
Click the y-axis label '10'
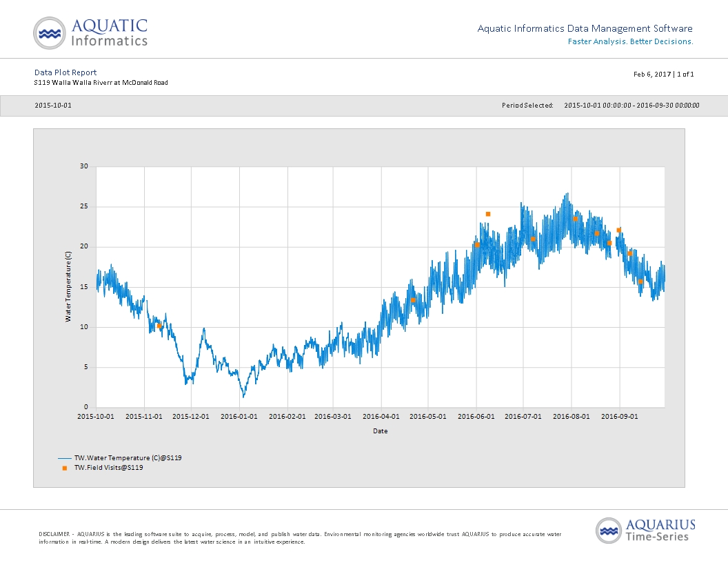pos(83,327)
